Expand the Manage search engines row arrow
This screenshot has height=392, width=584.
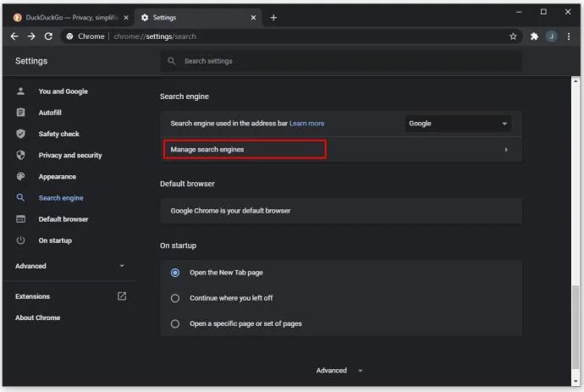506,149
